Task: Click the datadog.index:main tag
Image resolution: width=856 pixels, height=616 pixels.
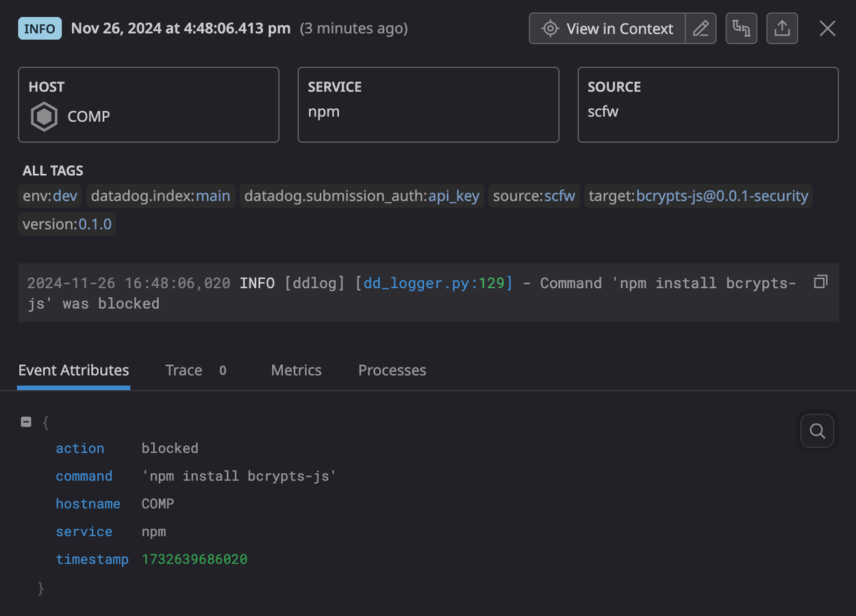Action: pyautogui.click(x=160, y=196)
